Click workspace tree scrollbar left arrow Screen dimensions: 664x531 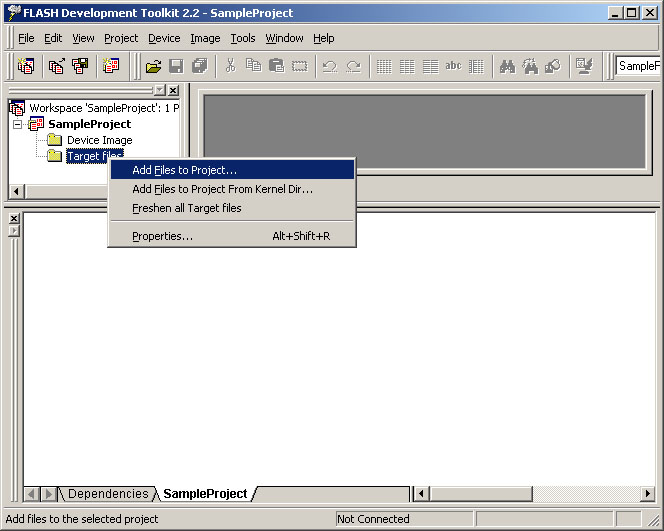[x=16, y=191]
